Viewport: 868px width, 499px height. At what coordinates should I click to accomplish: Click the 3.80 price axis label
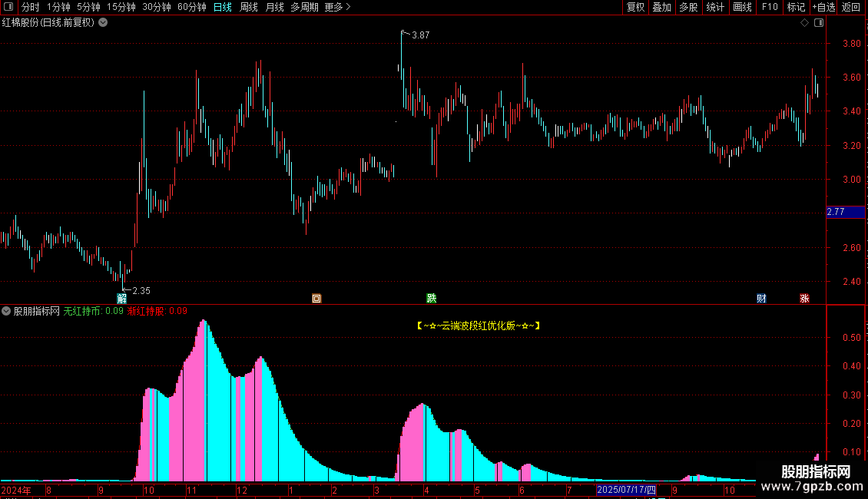coord(851,44)
